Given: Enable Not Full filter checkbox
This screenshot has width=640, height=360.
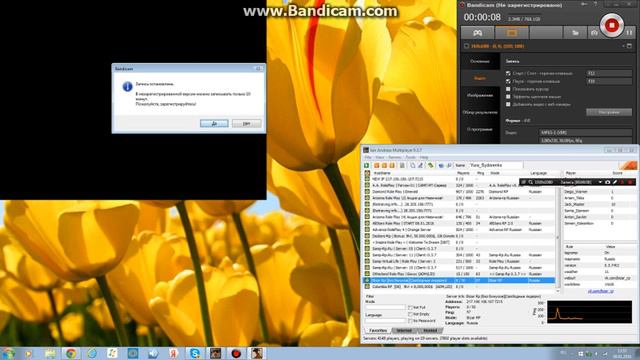Looking at the screenshot, I should click(x=410, y=307).
